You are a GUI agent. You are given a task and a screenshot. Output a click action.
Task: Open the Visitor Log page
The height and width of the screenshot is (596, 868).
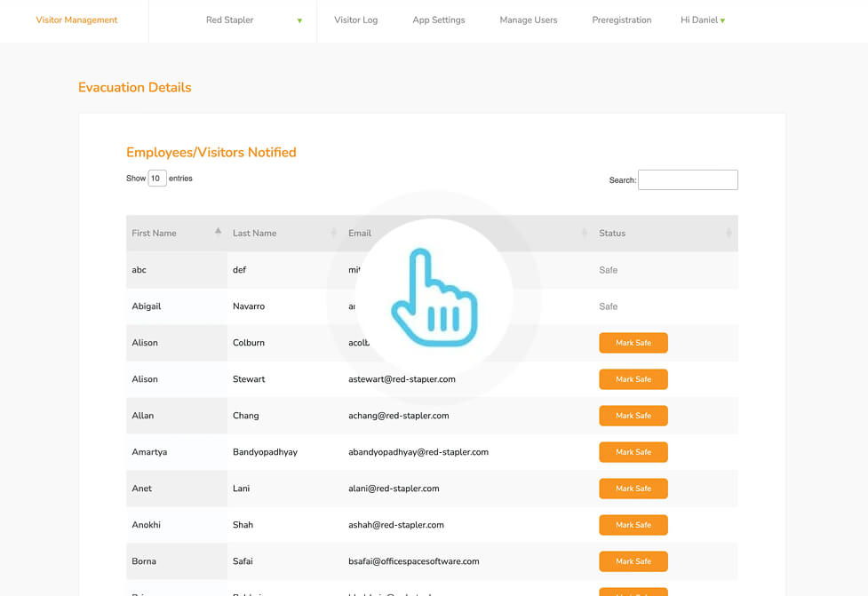[355, 20]
